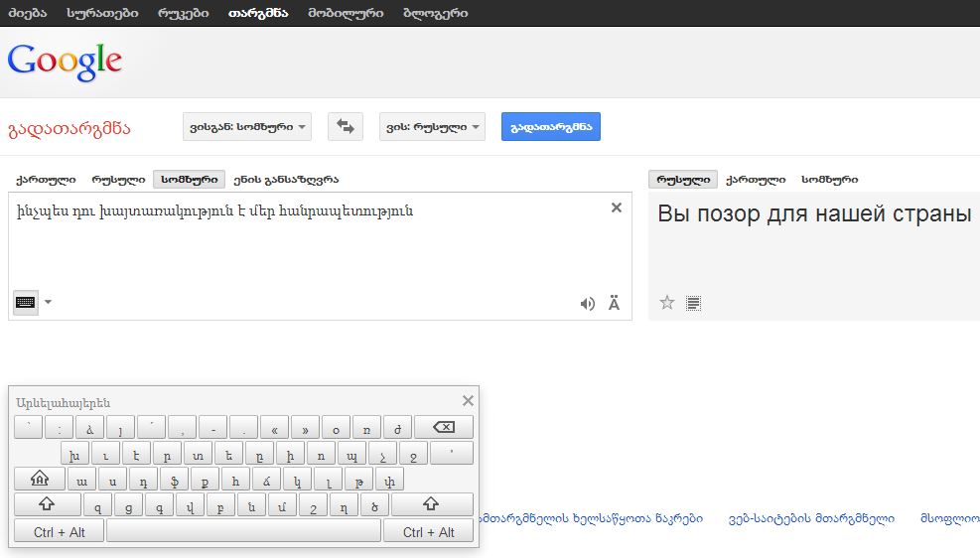Image resolution: width=980 pixels, height=558 pixels.
Task: Toggle left Shift key on virtual keyboard
Action: (x=47, y=504)
